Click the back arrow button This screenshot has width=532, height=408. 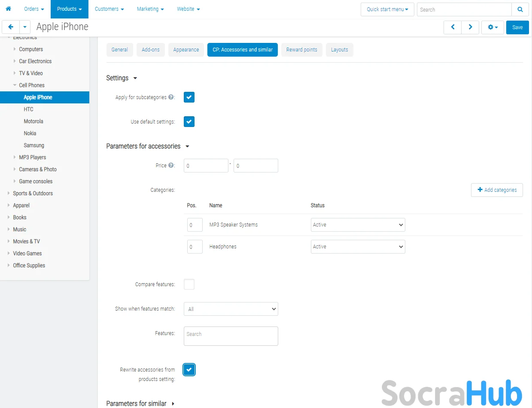pyautogui.click(x=10, y=27)
